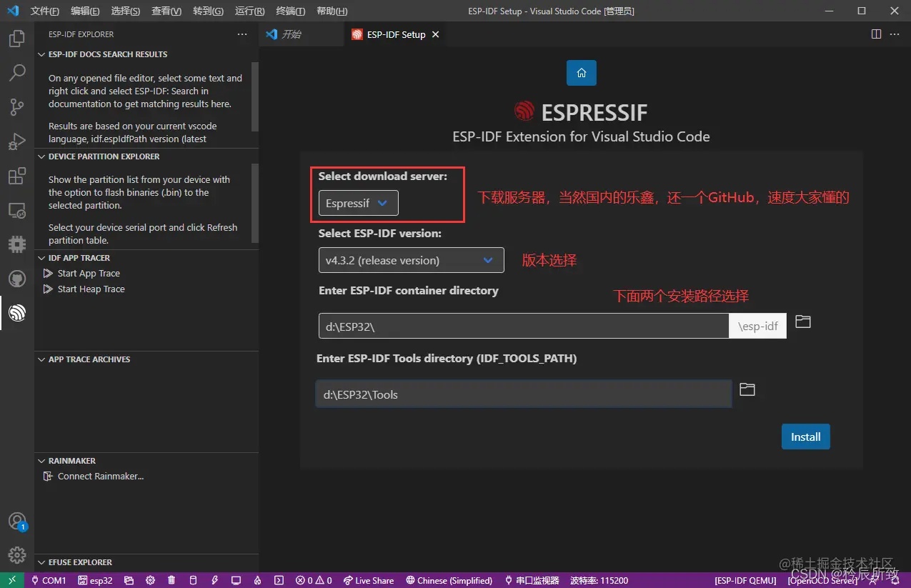Click the full clean trash icon

(171, 580)
